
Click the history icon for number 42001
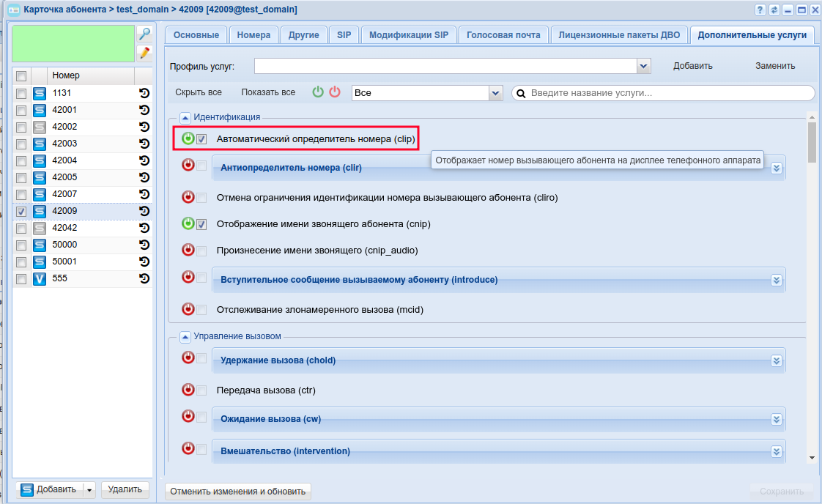[144, 110]
